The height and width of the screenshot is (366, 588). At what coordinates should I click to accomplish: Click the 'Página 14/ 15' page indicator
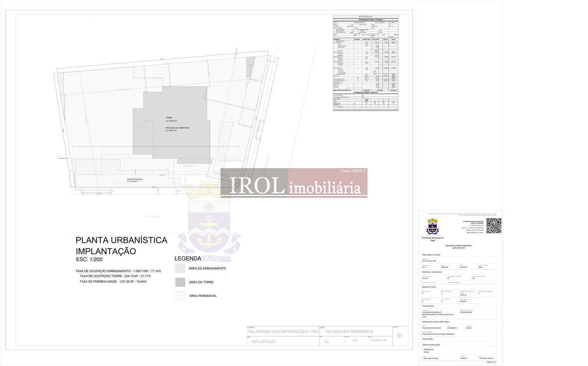tap(491, 362)
